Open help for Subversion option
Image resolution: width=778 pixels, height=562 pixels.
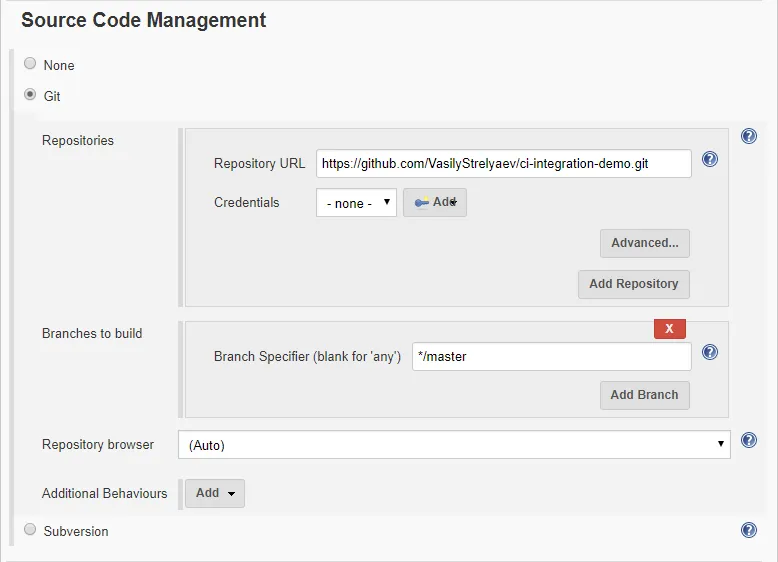tap(748, 530)
